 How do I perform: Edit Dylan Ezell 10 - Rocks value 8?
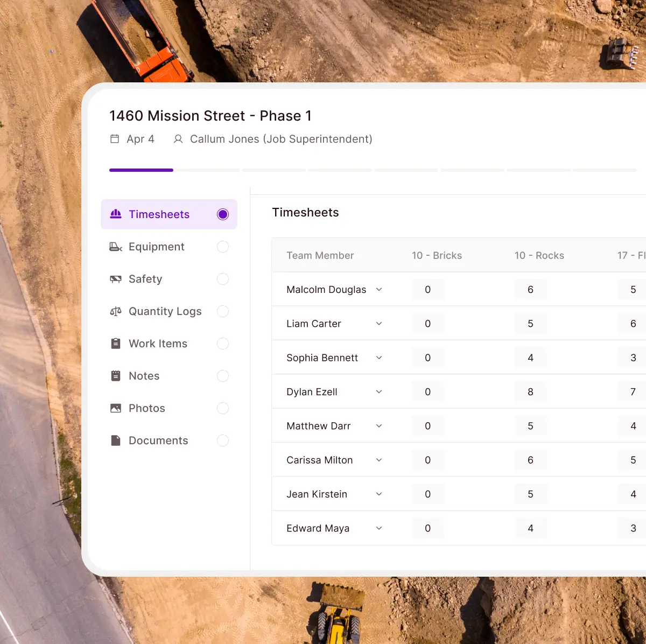pyautogui.click(x=531, y=392)
